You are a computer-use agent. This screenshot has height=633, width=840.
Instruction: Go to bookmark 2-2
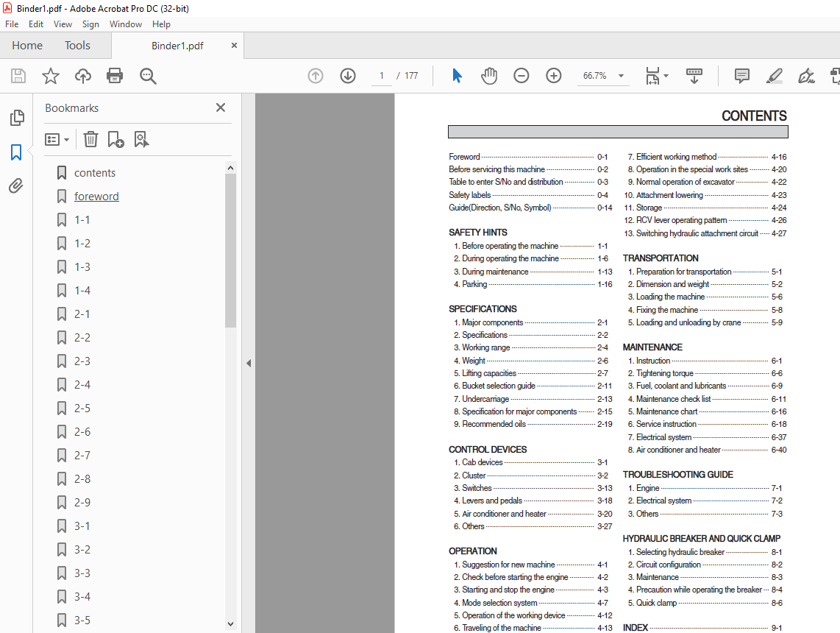[82, 338]
